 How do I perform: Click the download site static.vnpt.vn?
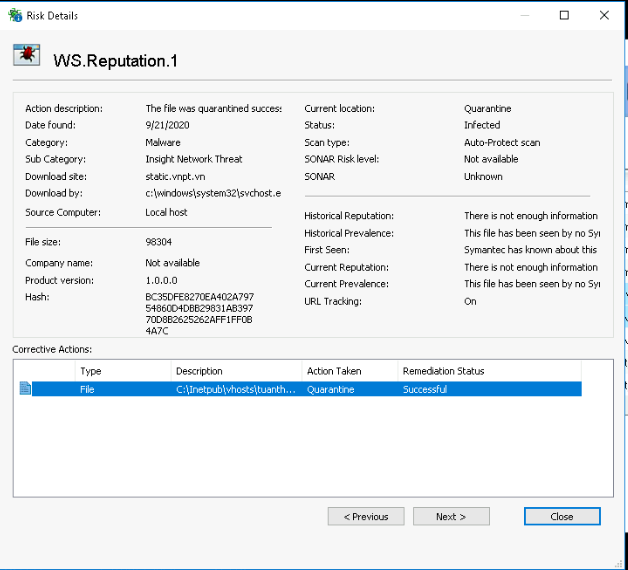(x=175, y=177)
